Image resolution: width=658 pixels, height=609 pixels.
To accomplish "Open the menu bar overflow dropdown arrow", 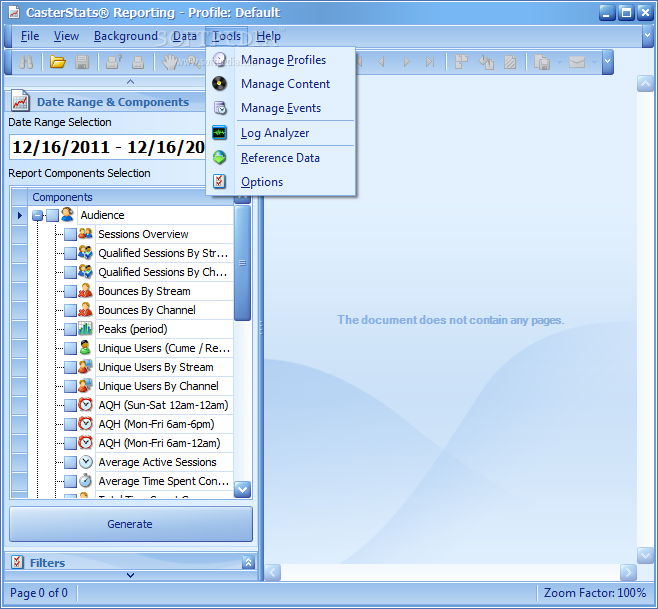I will (647, 36).
